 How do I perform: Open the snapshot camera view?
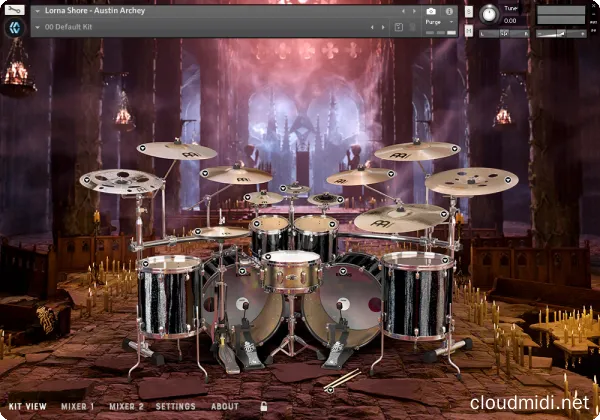(430, 11)
